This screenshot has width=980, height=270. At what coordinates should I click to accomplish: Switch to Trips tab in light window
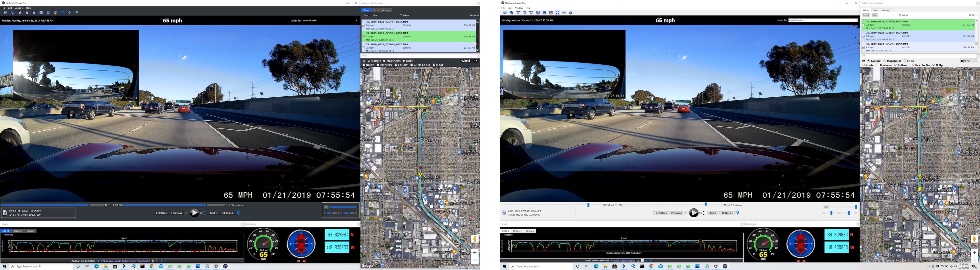coord(875,10)
